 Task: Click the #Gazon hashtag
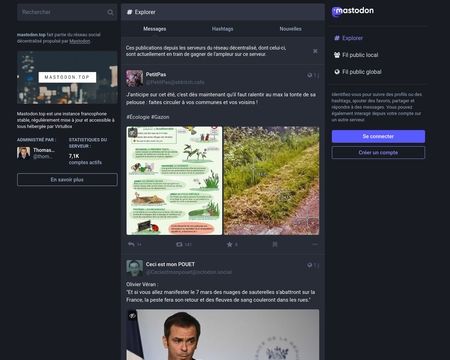pos(160,117)
